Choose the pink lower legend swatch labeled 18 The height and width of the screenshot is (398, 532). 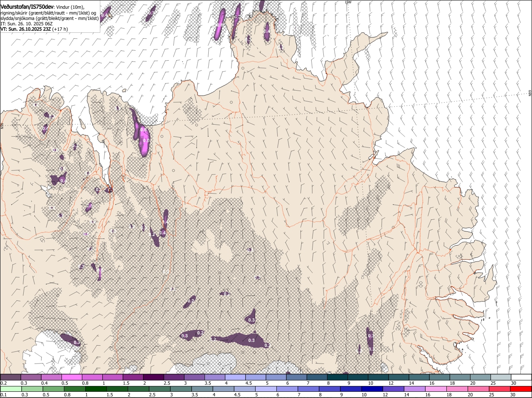[456, 389]
